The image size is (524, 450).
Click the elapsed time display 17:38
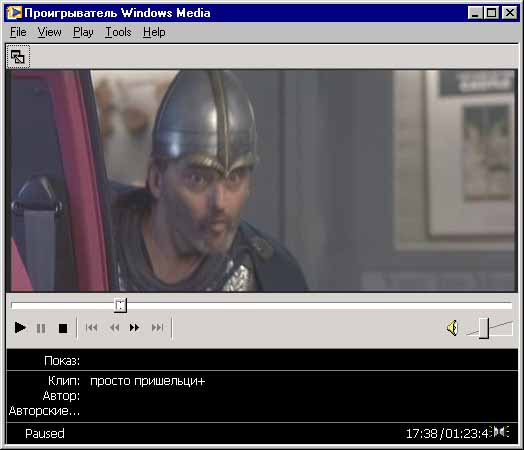click(x=421, y=434)
